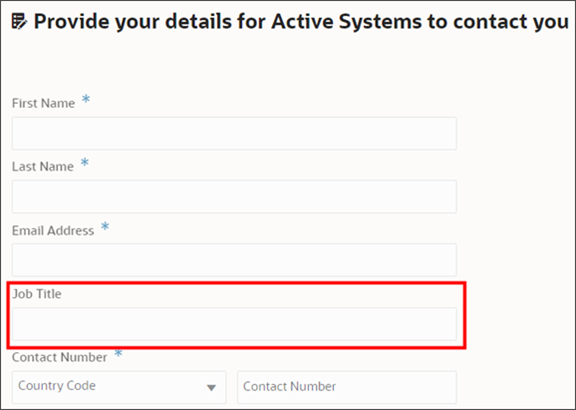
Task: Expand the Country Code combo box
Action: click(119, 387)
